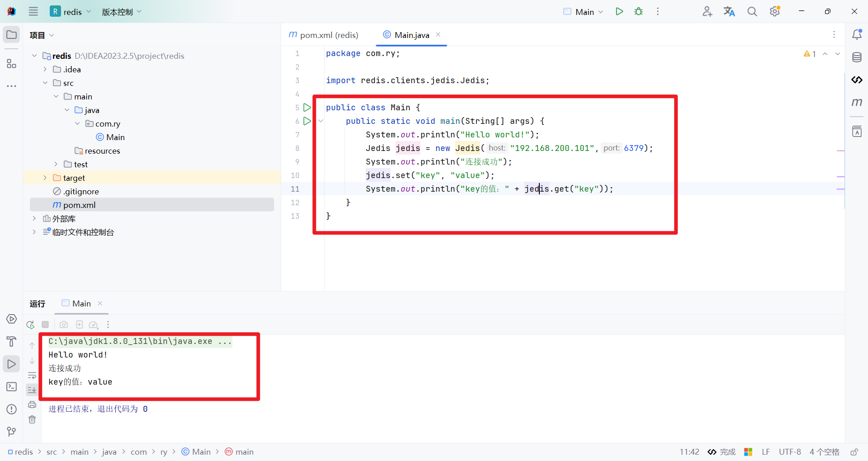868x461 pixels.
Task: Toggle read-only lock in status bar
Action: click(854, 452)
